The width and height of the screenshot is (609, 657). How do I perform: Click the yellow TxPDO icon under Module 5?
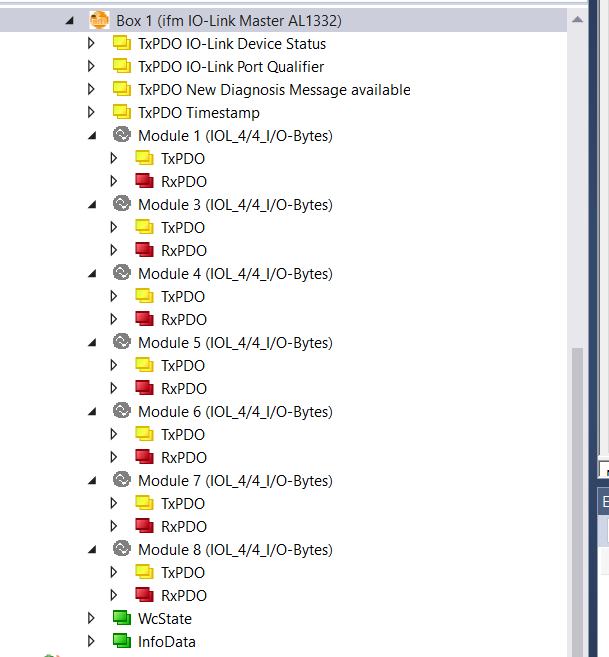tap(145, 365)
